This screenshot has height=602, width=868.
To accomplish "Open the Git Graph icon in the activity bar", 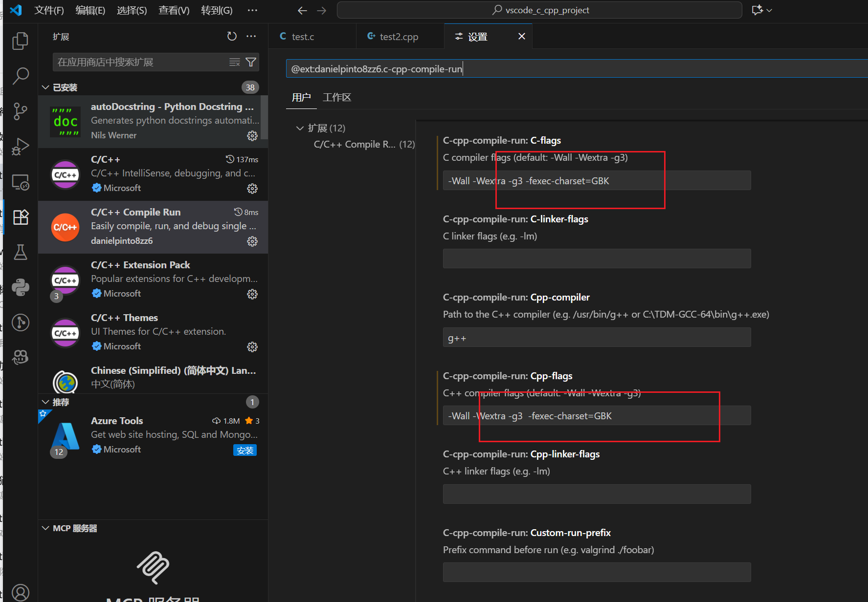I will 20,322.
